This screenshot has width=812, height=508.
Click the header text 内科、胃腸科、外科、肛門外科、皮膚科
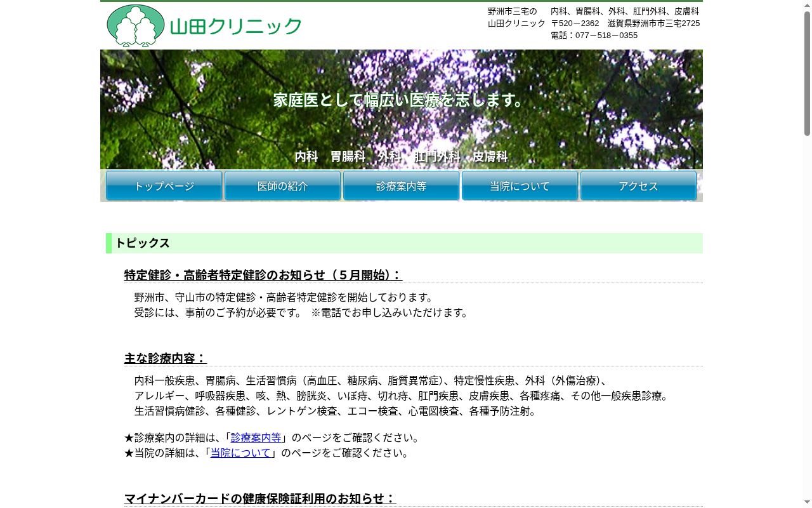pos(625,11)
